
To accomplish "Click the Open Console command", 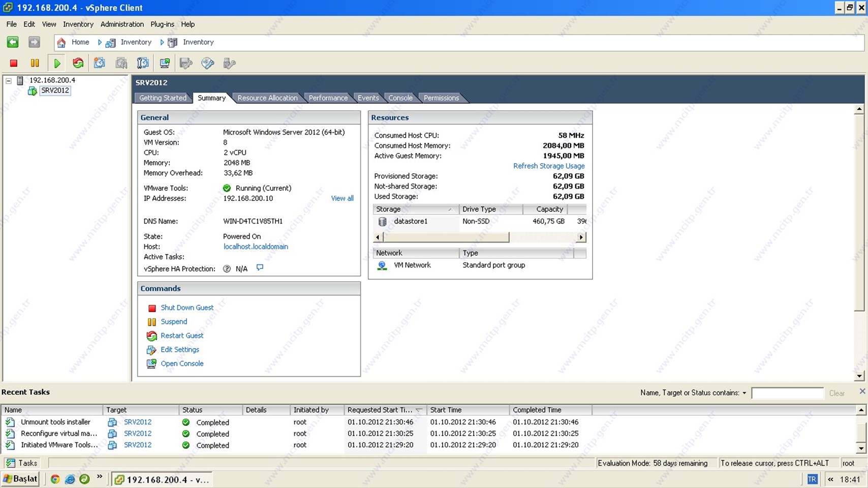I will coord(182,363).
